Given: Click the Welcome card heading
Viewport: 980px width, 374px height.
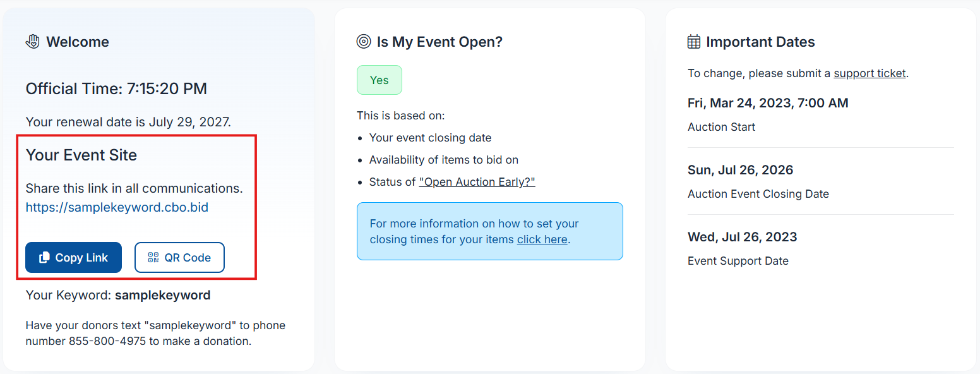Looking at the screenshot, I should point(78,42).
